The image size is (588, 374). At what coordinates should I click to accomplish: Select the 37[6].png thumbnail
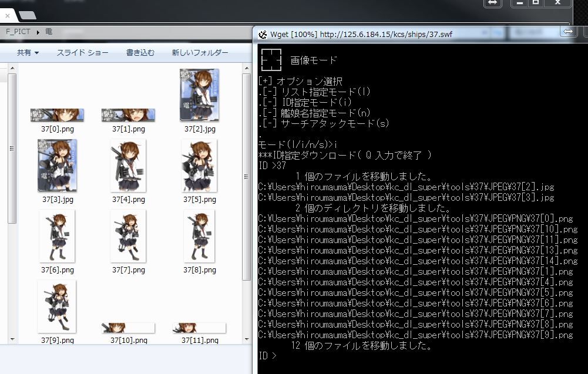tap(57, 235)
